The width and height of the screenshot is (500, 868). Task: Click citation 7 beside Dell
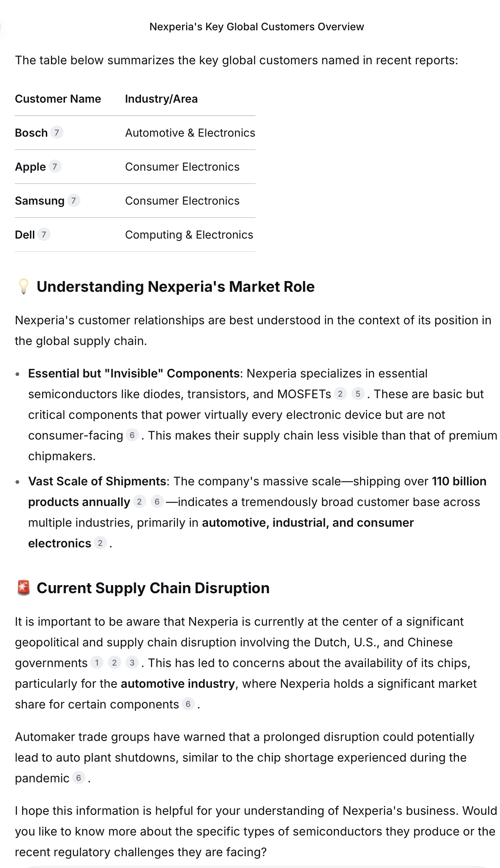[x=44, y=235]
